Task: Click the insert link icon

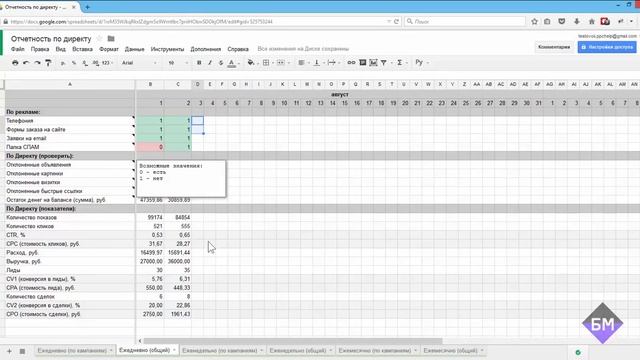Action: click(351, 63)
